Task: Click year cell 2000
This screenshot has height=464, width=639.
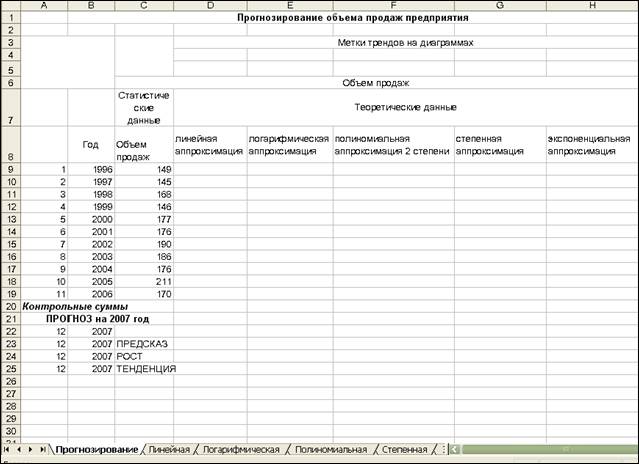Action: click(91, 219)
